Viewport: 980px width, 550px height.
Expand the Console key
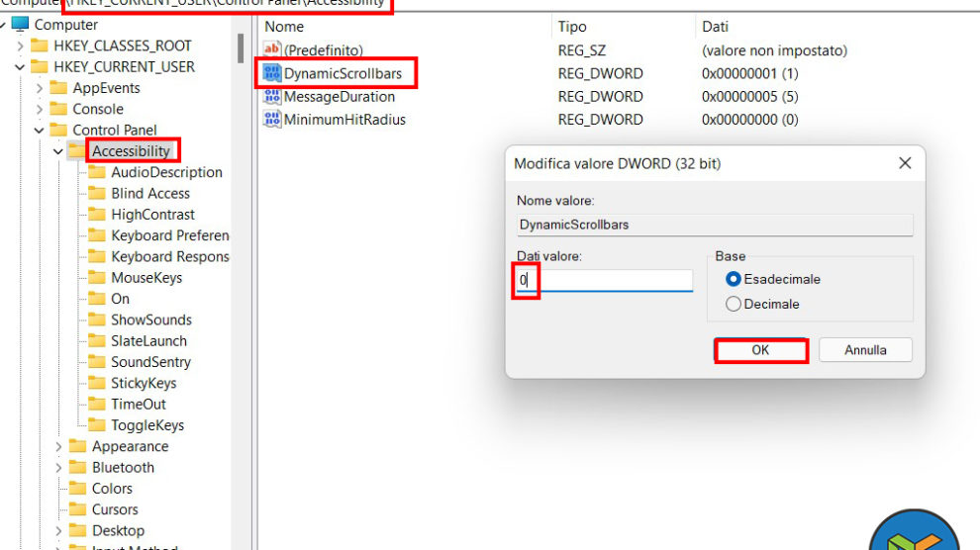pyautogui.click(x=40, y=109)
